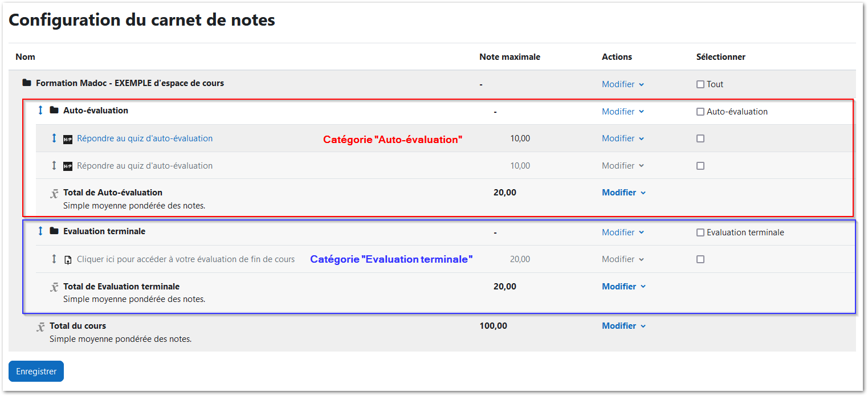Check the Evaluation terminale selection checkbox
Image resolution: width=868 pixels, height=396 pixels.
point(700,232)
